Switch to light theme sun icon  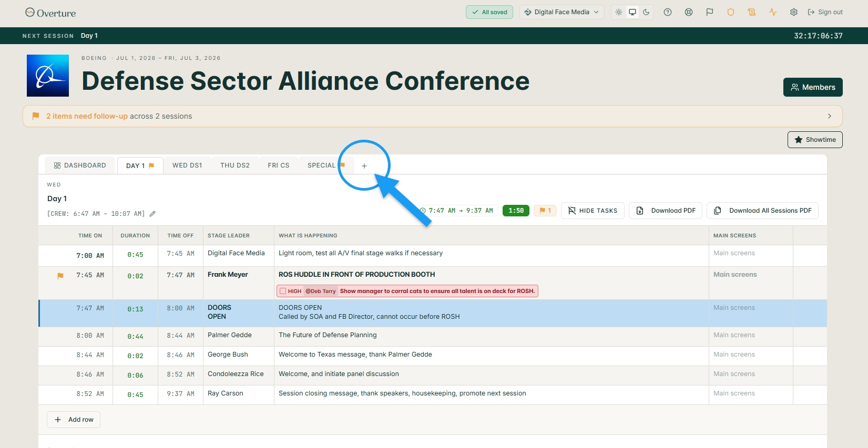(x=619, y=12)
